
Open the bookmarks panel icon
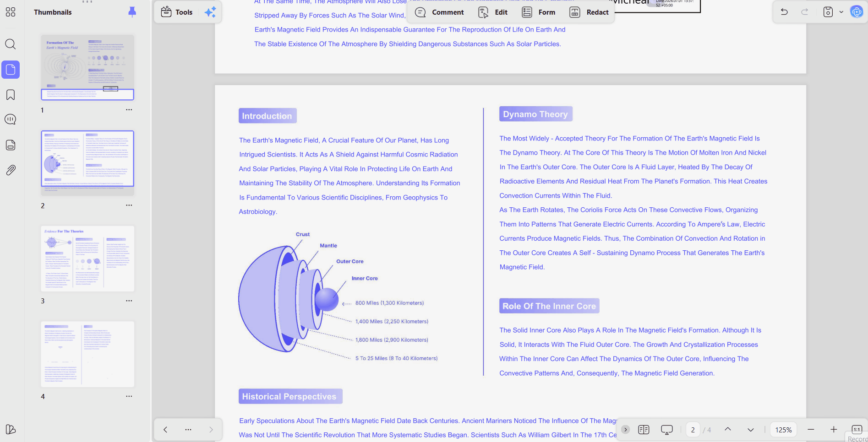pyautogui.click(x=11, y=95)
